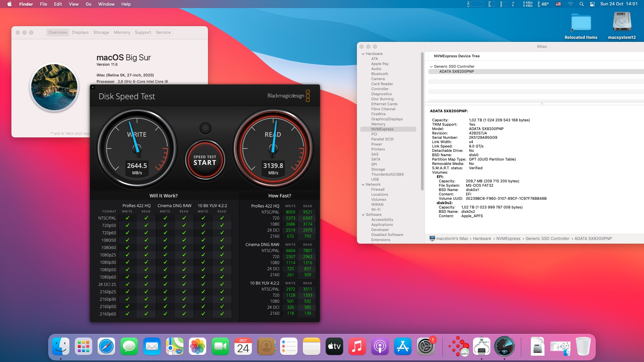Screen dimensions: 644x362
Task: Collapse the Hardware section in sidebar
Action: pyautogui.click(x=363, y=54)
